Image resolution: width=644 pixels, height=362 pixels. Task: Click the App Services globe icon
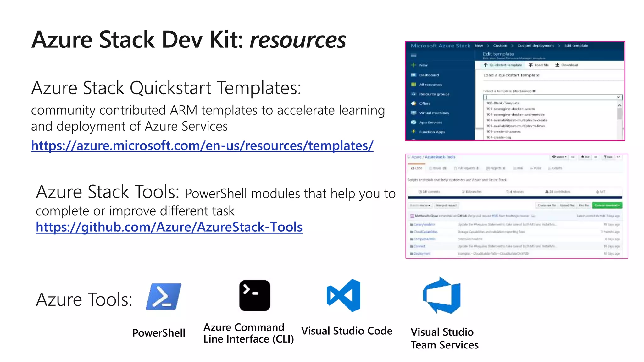click(x=414, y=122)
